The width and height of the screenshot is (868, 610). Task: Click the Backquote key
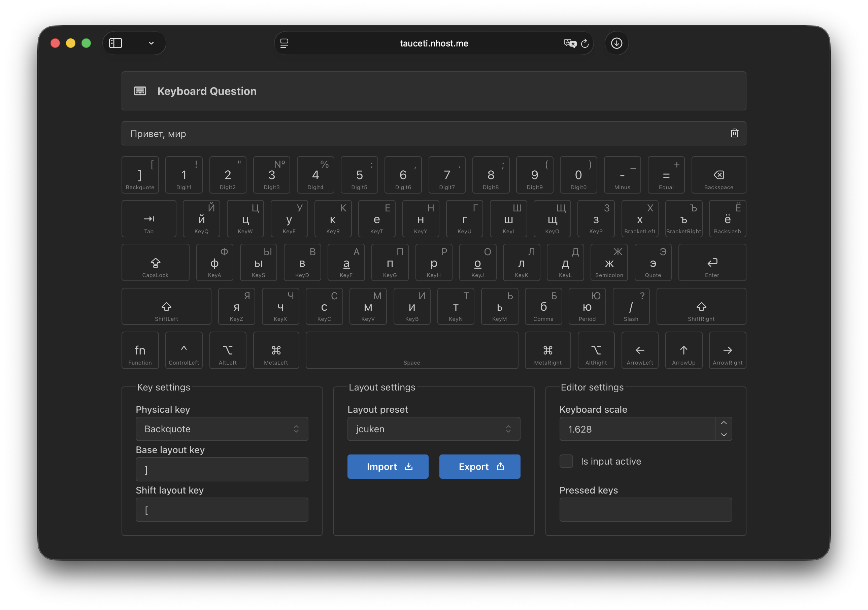(x=140, y=175)
